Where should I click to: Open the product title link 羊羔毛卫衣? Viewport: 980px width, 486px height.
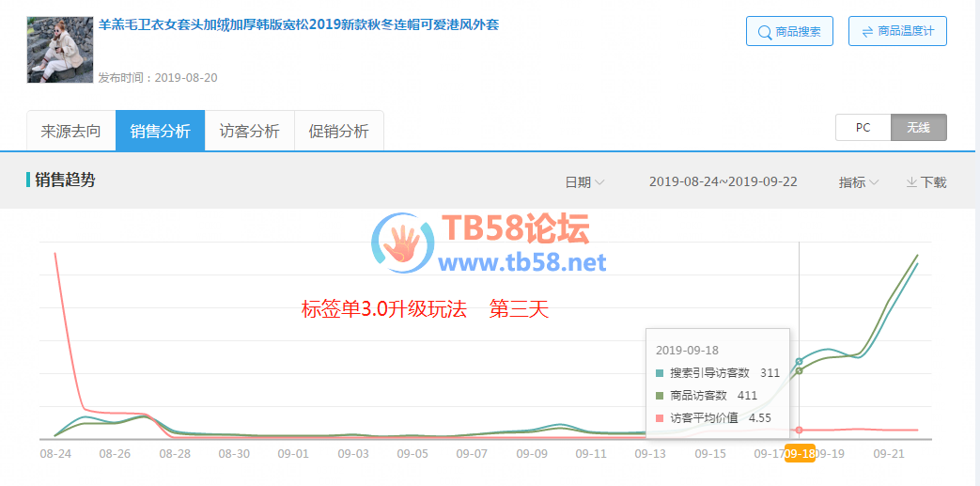tap(298, 24)
